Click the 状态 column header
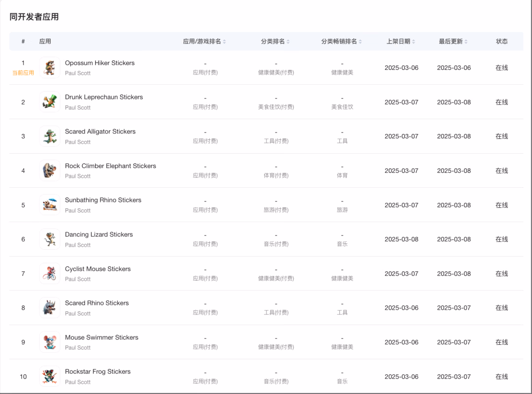Viewport: 532px width, 394px height. coord(501,41)
